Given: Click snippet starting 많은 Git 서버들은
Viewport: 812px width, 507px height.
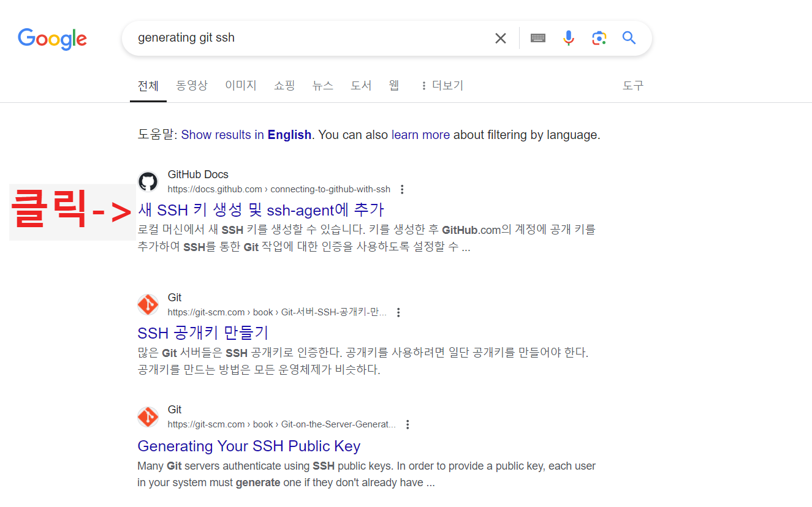Looking at the screenshot, I should pos(363,361).
